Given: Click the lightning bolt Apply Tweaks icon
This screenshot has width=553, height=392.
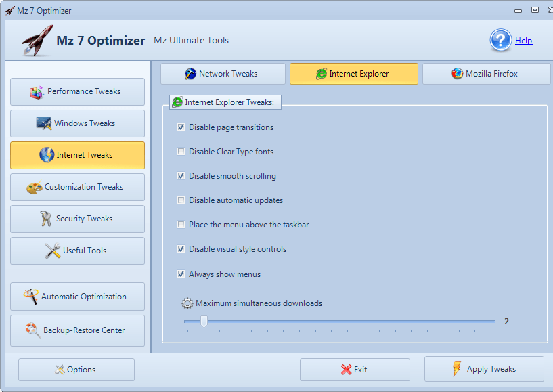Looking at the screenshot, I should click(457, 369).
